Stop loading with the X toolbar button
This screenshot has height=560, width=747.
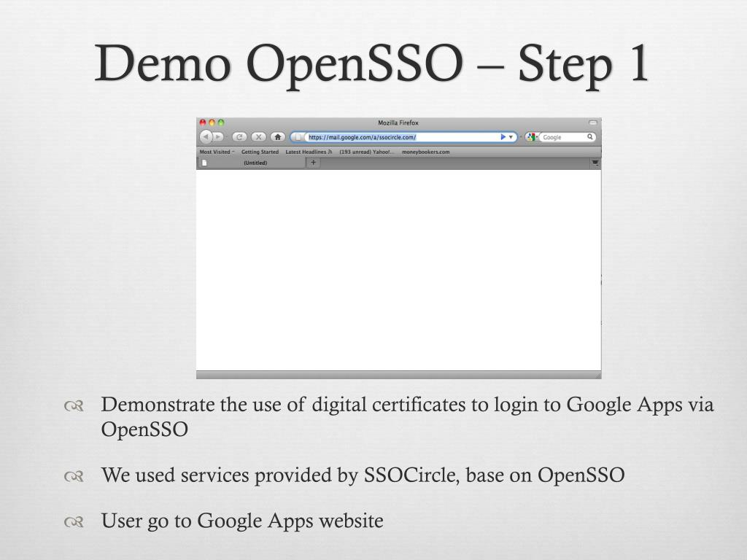(258, 137)
